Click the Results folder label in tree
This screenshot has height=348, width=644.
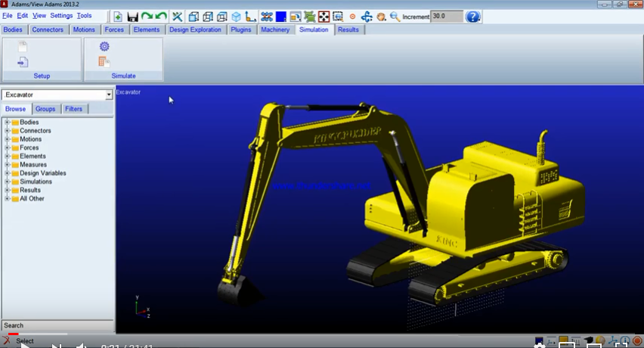tap(30, 190)
